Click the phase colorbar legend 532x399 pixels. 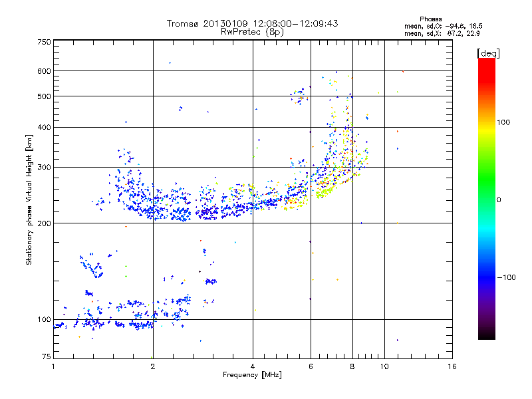(x=487, y=199)
